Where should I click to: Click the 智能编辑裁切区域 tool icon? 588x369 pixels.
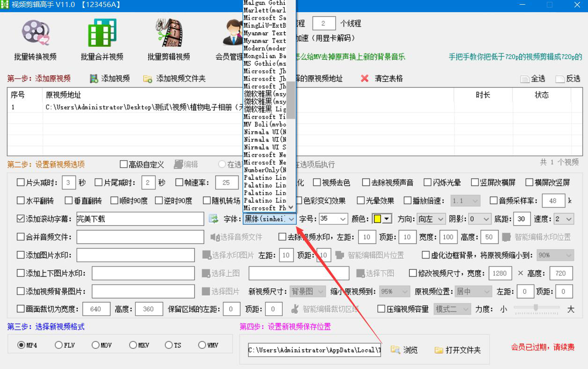[295, 309]
